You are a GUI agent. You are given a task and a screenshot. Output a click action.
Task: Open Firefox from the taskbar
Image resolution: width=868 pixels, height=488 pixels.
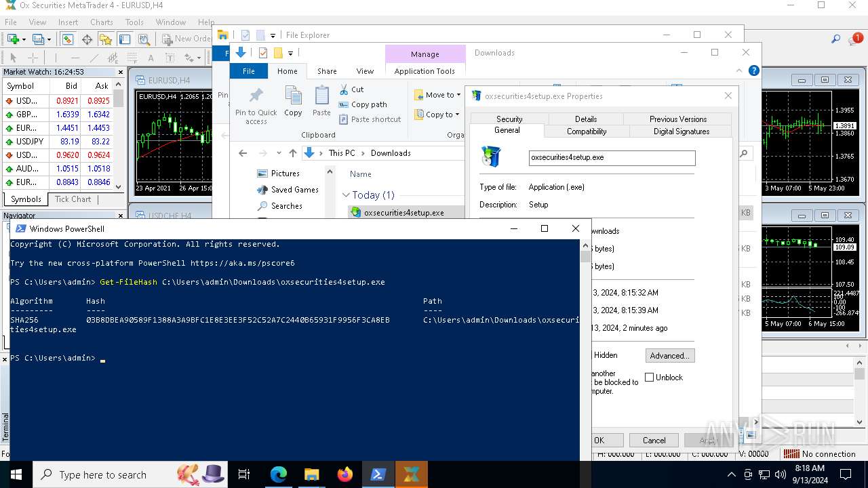click(x=345, y=474)
